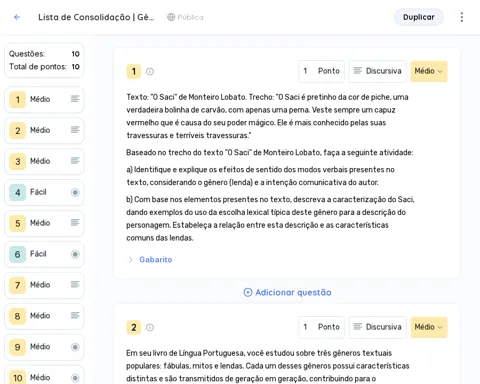Click the discursive icon in sidebar row 3
The height and width of the screenshot is (384, 480).
pos(75,161)
